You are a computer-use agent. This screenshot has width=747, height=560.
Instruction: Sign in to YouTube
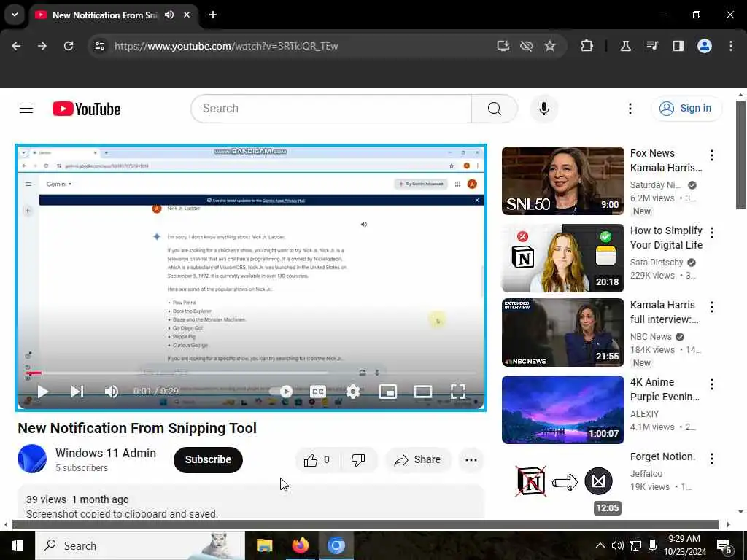tap(686, 109)
